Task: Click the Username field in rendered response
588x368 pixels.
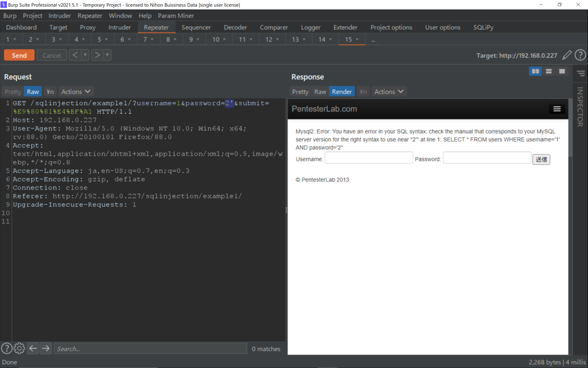Action: tap(369, 158)
